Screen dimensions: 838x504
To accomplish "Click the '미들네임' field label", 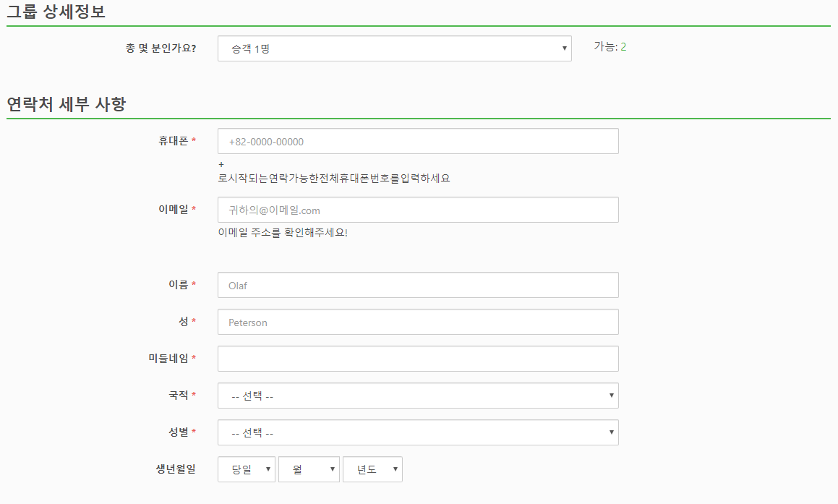I will coord(168,359).
